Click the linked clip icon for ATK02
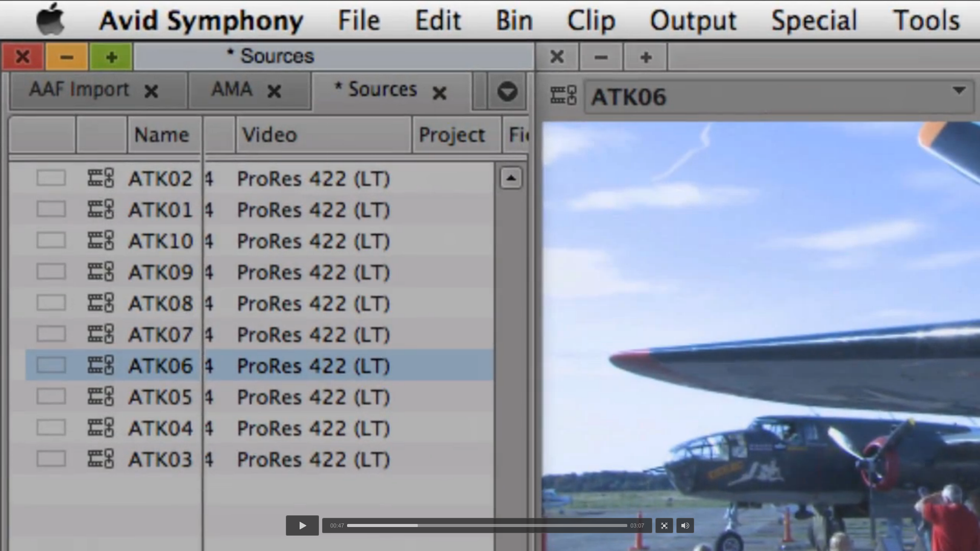The width and height of the screenshot is (980, 551). point(101,179)
